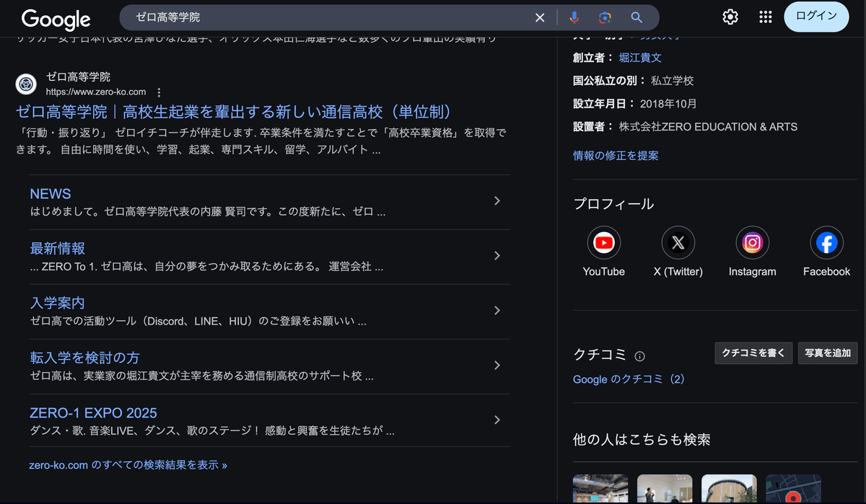Expand the NEWS row chevron
Viewport: 866px width, 504px height.
click(x=497, y=201)
